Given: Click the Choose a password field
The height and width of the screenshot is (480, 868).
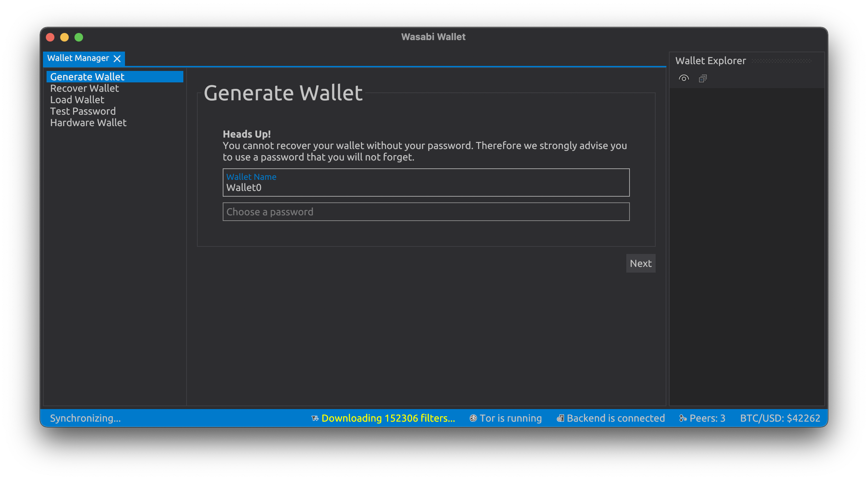Looking at the screenshot, I should pos(426,212).
